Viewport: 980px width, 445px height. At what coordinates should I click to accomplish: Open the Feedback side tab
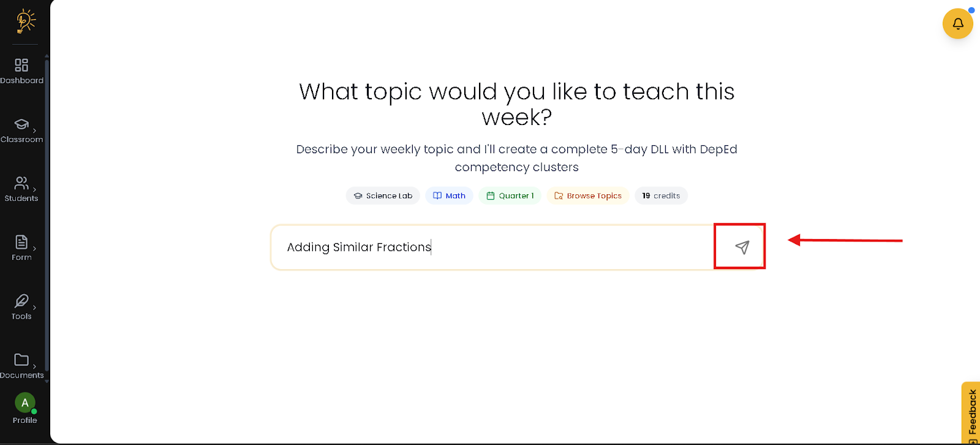point(971,413)
